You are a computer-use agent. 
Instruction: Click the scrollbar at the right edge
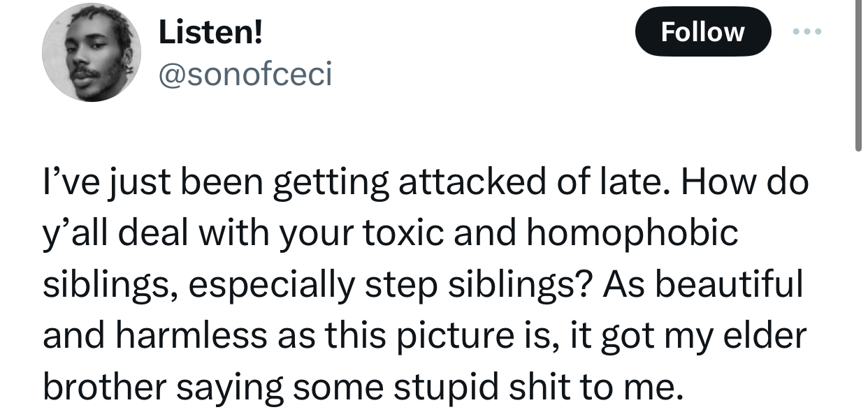(858, 77)
